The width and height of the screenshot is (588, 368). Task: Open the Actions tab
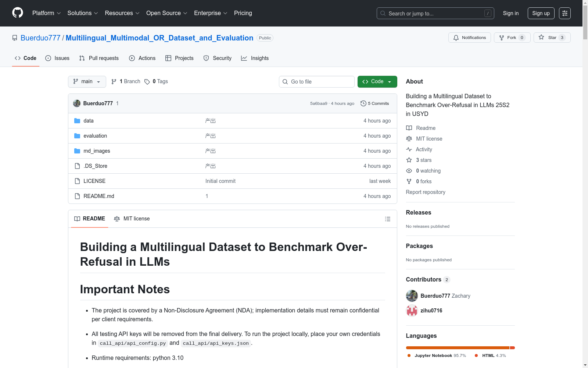point(142,58)
